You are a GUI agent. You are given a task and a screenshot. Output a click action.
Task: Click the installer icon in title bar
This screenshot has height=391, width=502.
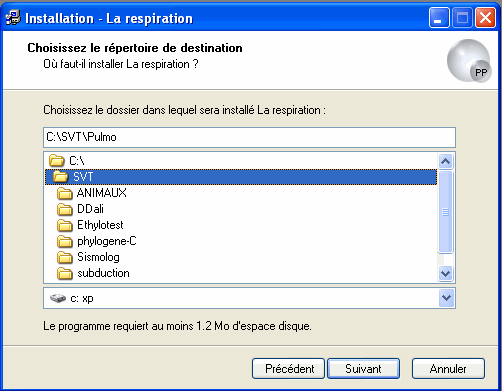pyautogui.click(x=13, y=18)
